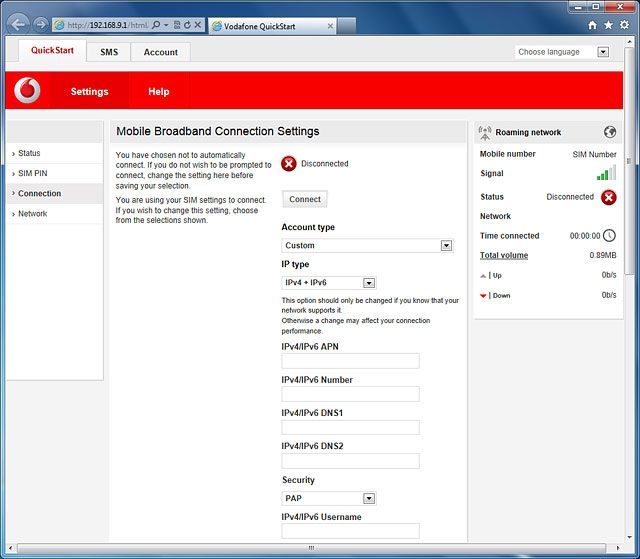640x559 pixels.
Task: Open the Total volume link
Action: [x=504, y=255]
